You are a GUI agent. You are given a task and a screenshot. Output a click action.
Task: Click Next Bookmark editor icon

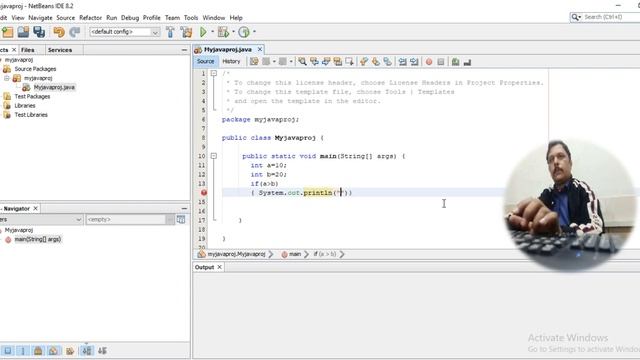pyautogui.click(x=376, y=62)
